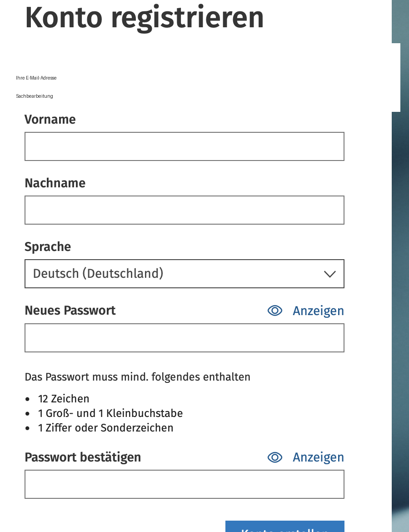Click the Neues Passwort label
The height and width of the screenshot is (532, 409).
pyautogui.click(x=70, y=311)
